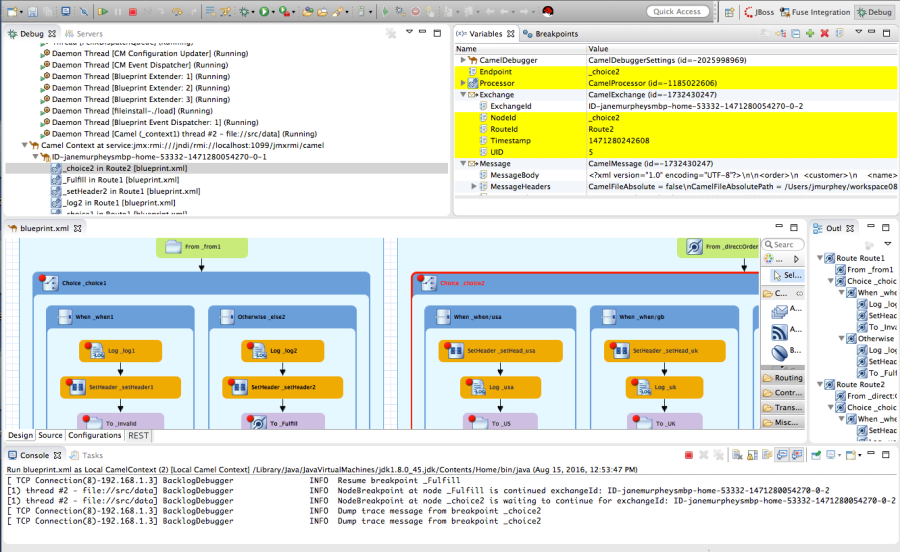Screen dimensions: 900x552
Task: Click the red Terminate icon in main toolbar
Action: (133, 11)
